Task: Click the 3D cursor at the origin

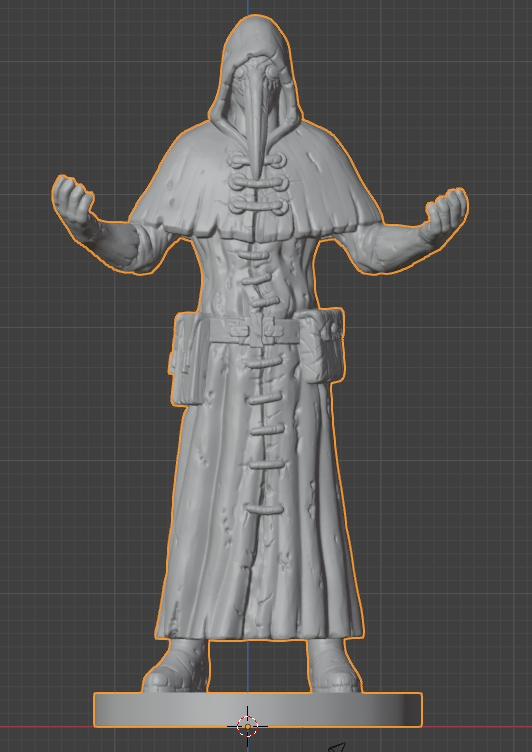Action: tap(248, 727)
